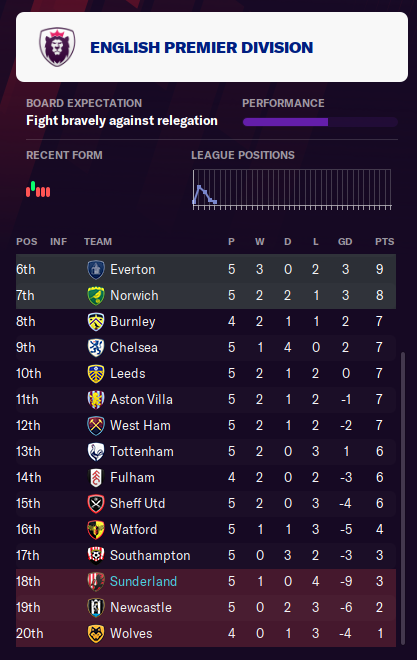The image size is (417, 660).
Task: Click the Norwich club badge
Action: tap(96, 295)
